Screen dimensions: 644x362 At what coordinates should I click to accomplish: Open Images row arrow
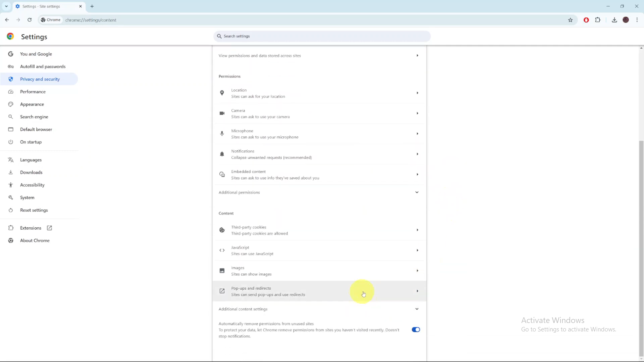[417, 271]
